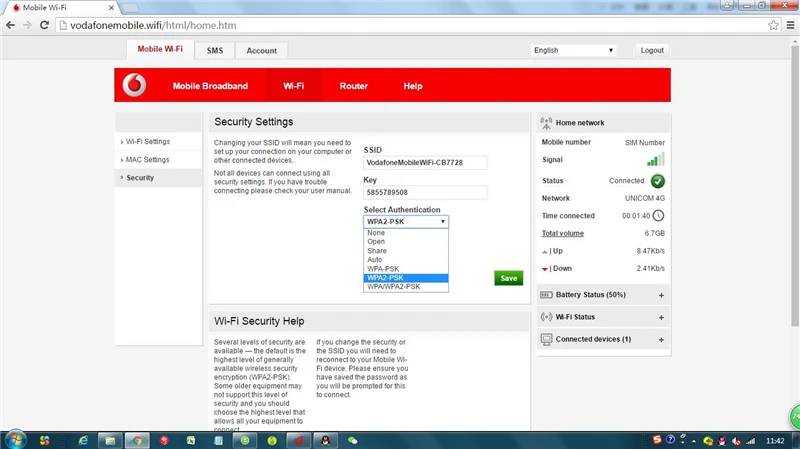Click the Time connected clock icon
800x449 pixels.
pos(658,216)
